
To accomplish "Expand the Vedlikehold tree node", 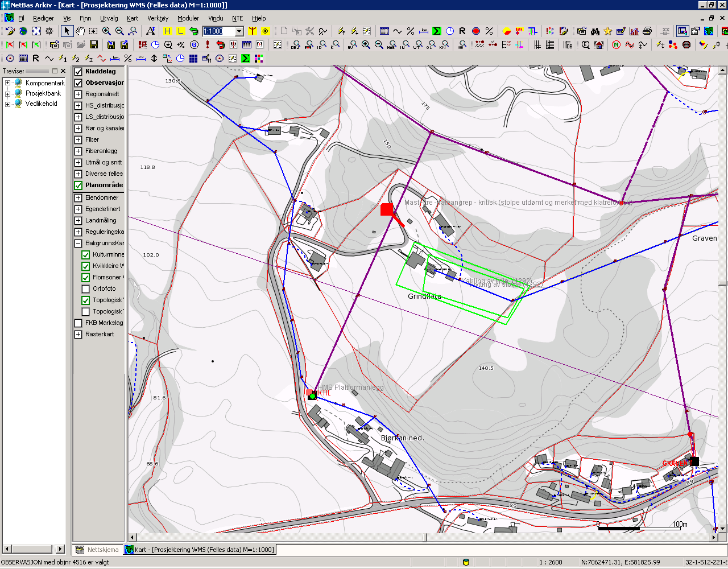I will (8, 104).
